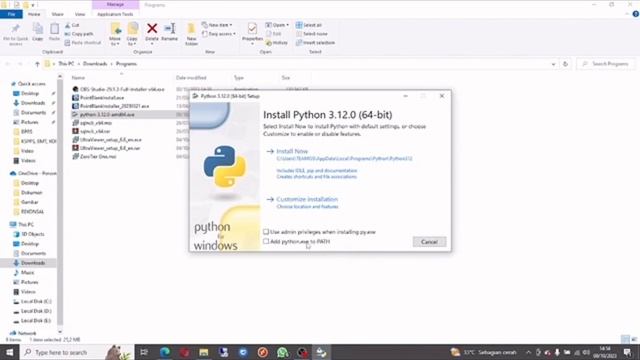Click the Windows Start button
Viewport: 640px width, 360px height.
click(x=9, y=352)
